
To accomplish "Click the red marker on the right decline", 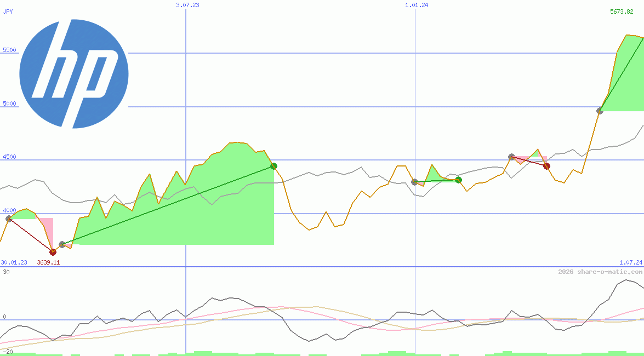I will click(x=546, y=165).
